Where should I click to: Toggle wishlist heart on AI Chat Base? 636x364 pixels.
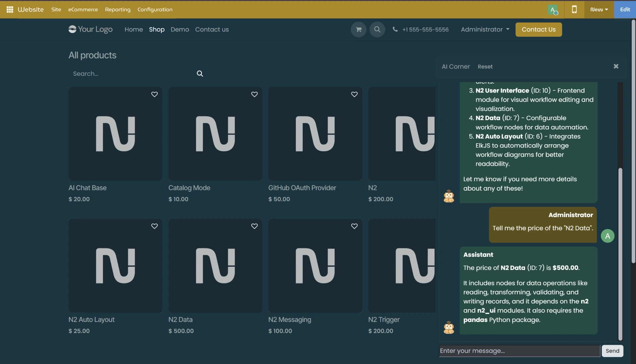coord(154,94)
